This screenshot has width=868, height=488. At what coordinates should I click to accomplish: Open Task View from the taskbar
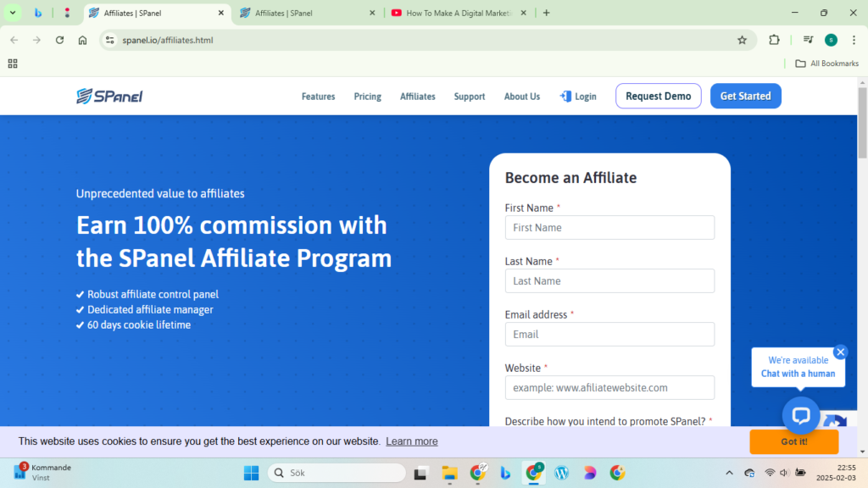pyautogui.click(x=420, y=473)
